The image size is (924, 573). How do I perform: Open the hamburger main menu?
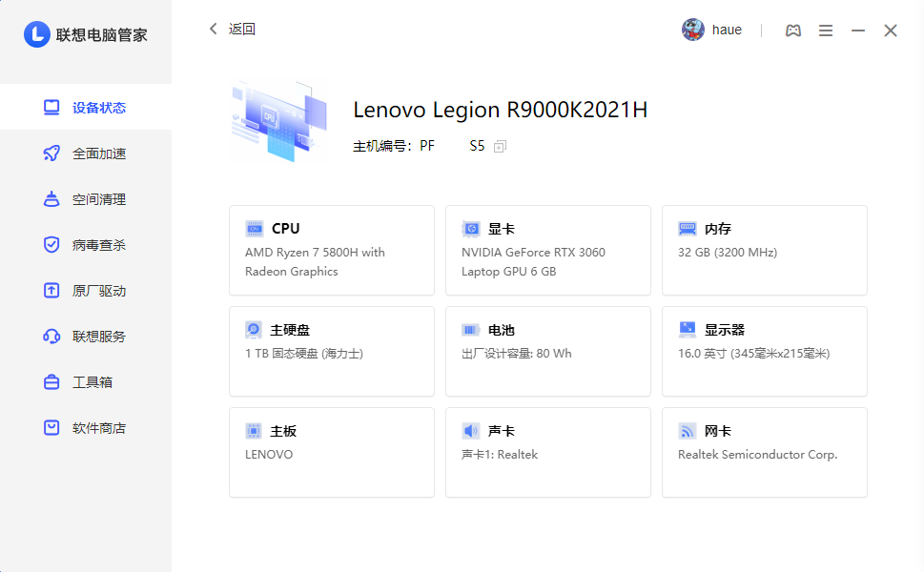[826, 31]
